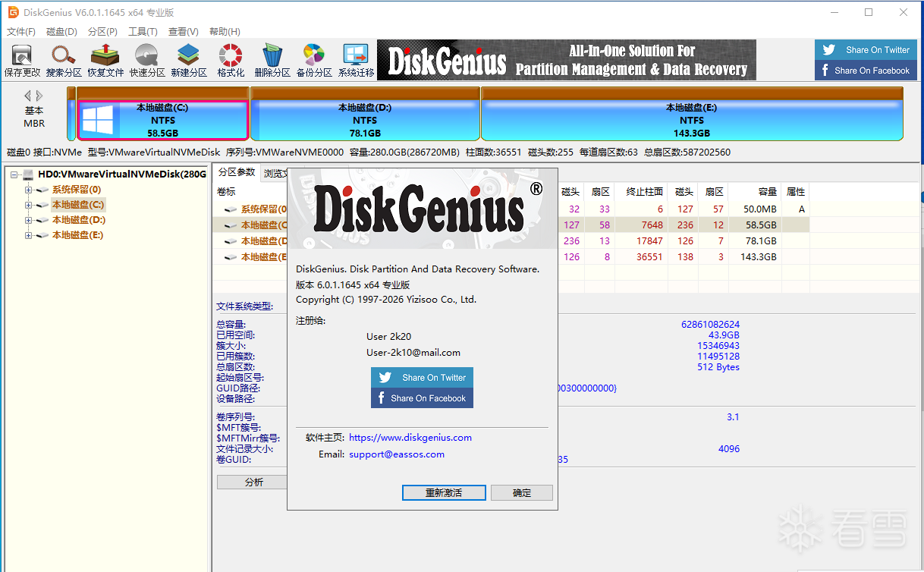
Task: Open the www.diskgenius.com homepage link
Action: pos(410,438)
